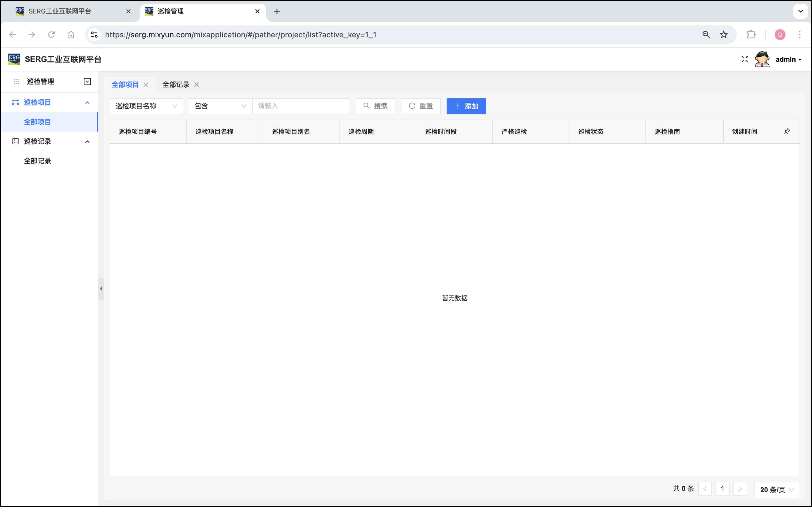The width and height of the screenshot is (812, 507).
Task: Open the 巡检项目名称 field dropdown
Action: point(146,106)
